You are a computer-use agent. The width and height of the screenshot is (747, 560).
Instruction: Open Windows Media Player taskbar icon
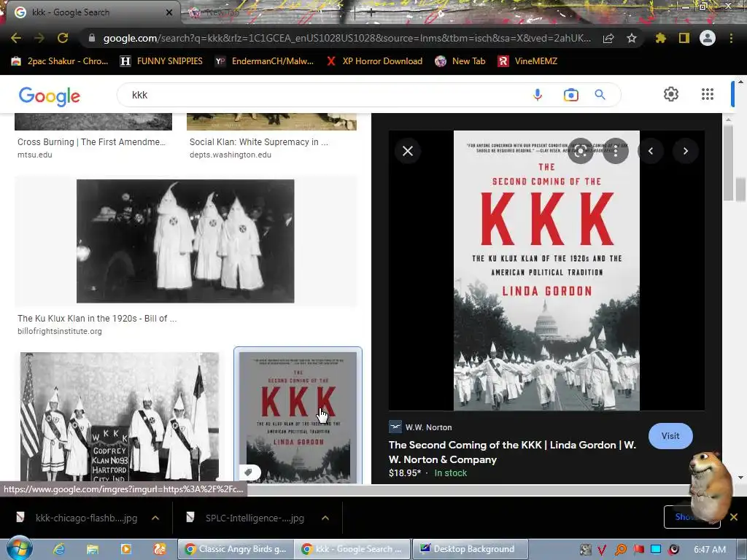(x=125, y=549)
